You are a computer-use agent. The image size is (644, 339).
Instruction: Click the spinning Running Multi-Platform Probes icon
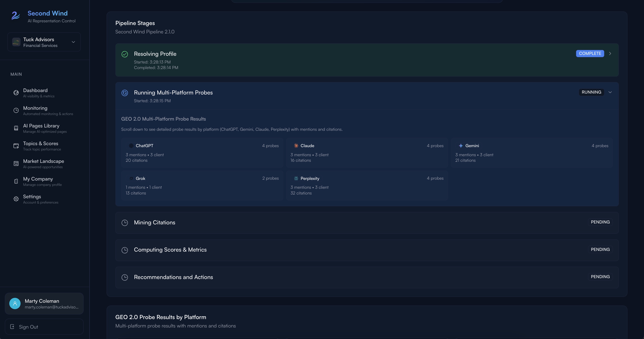125,93
